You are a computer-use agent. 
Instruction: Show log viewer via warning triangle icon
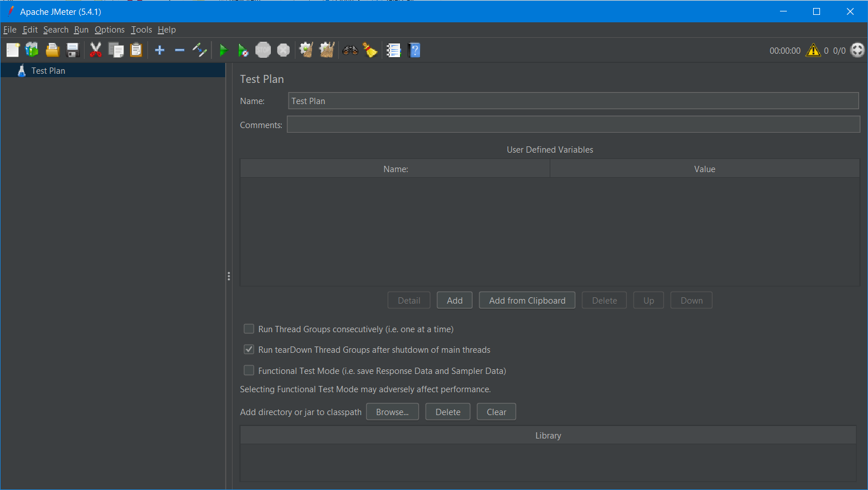click(813, 50)
